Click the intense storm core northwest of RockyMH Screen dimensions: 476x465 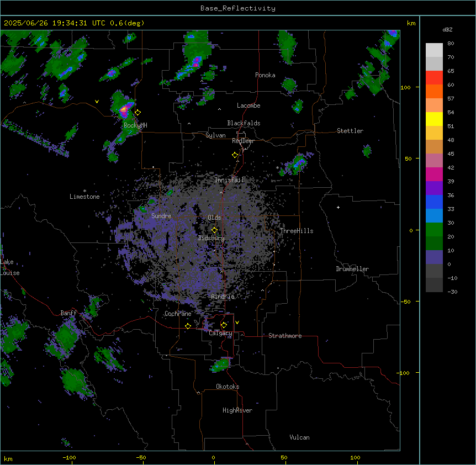pos(124,109)
